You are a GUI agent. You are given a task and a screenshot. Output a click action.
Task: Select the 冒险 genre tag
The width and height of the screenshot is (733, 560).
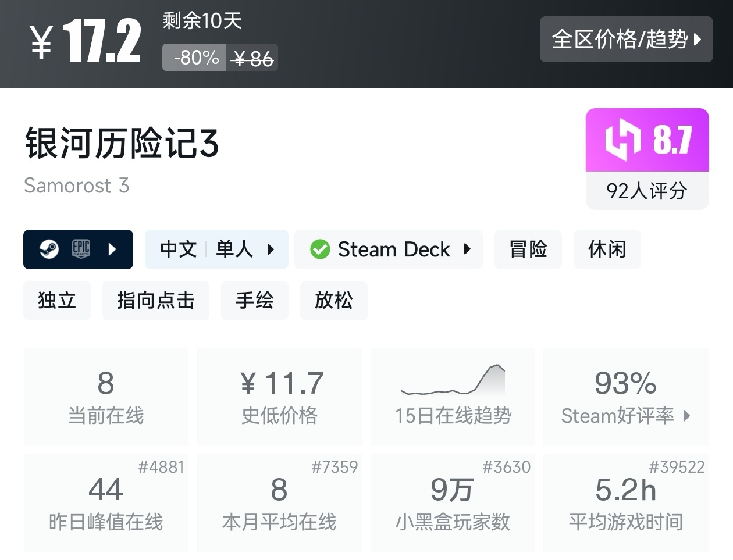coord(528,249)
